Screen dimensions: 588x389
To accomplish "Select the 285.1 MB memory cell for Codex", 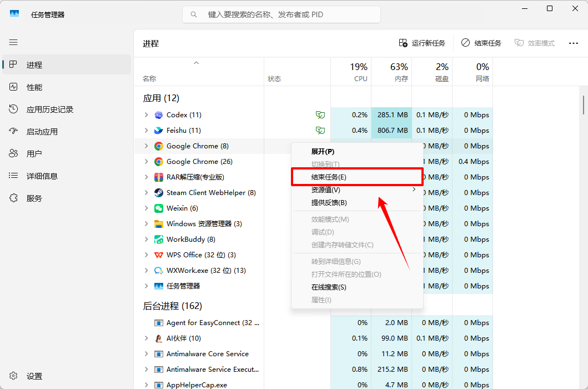I will click(x=391, y=115).
